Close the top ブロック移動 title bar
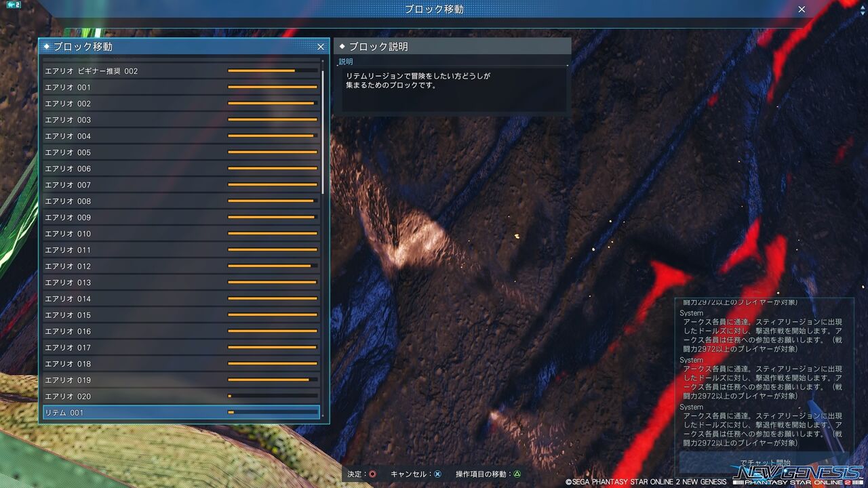Image resolution: width=868 pixels, height=488 pixels. (802, 9)
